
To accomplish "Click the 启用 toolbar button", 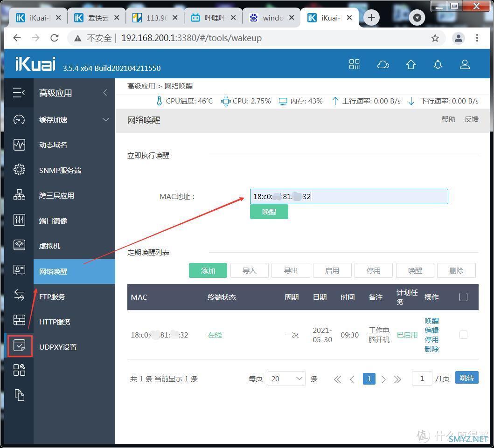I will 332,270.
